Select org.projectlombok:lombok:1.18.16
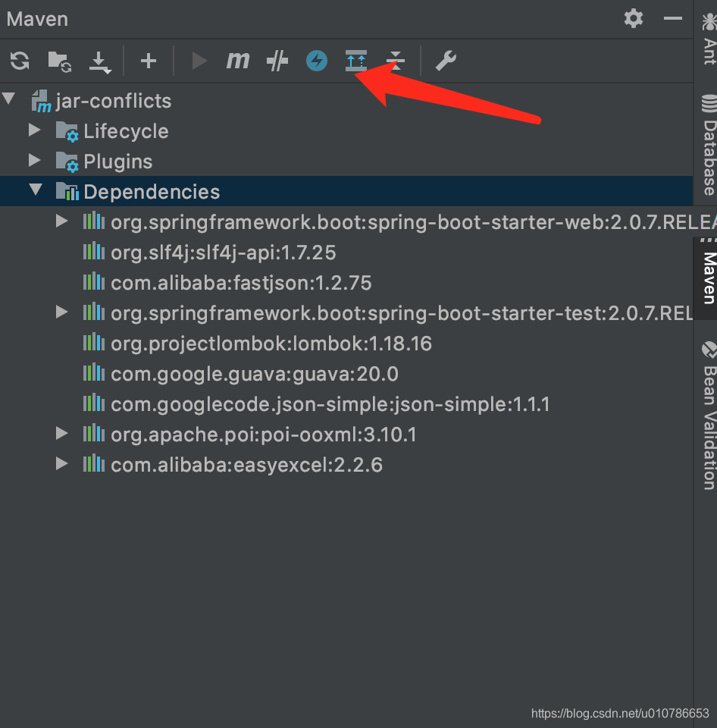Viewport: 717px width, 728px height. [x=271, y=344]
